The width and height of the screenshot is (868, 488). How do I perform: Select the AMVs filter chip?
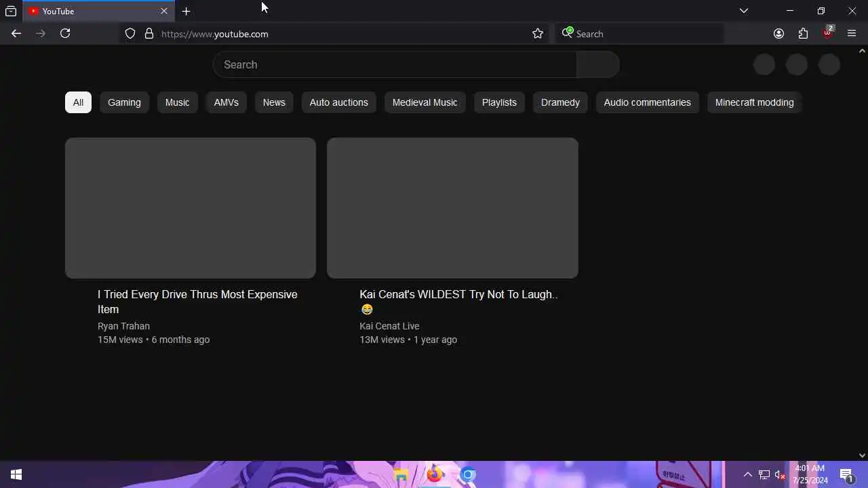tap(226, 102)
